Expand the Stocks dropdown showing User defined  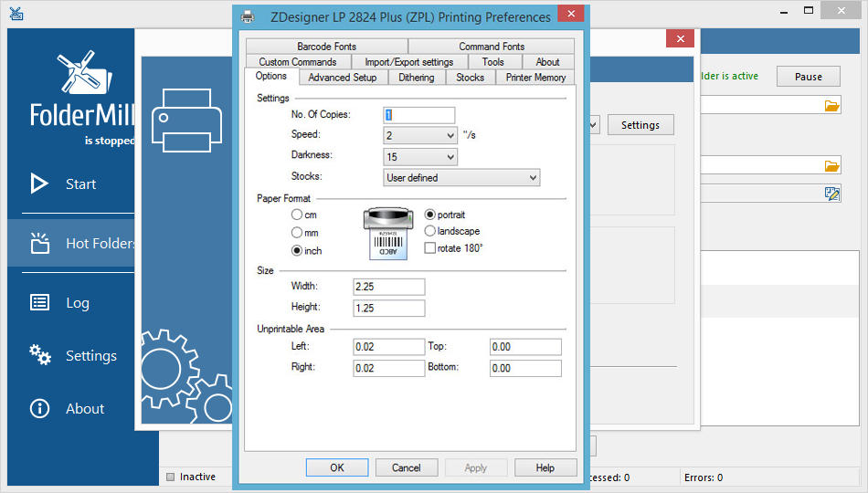coord(461,178)
